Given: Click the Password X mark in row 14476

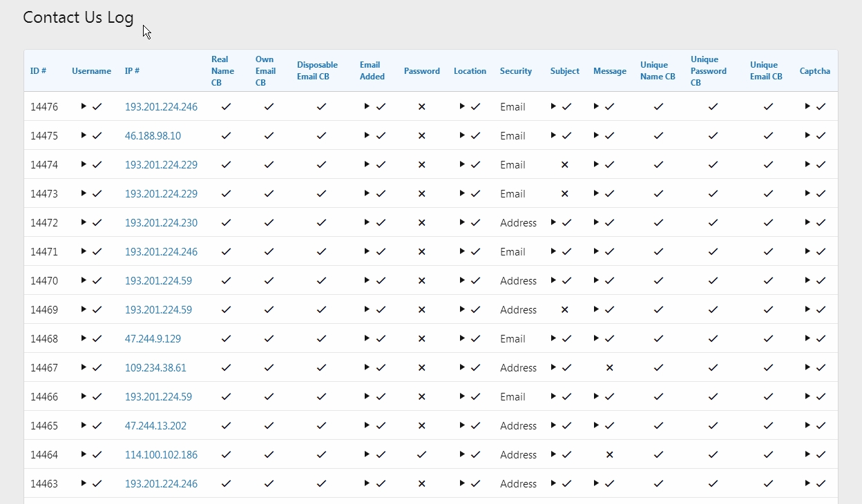Looking at the screenshot, I should (421, 107).
